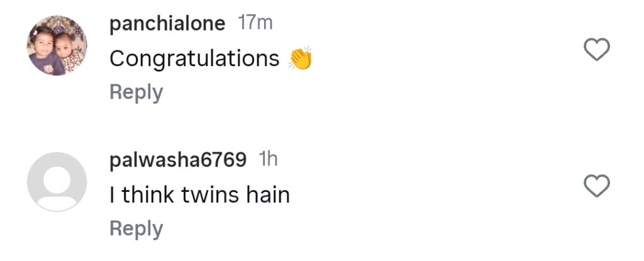Open panchialone's profile picture
Image resolution: width=644 pixels, height=261 pixels.
pyautogui.click(x=57, y=46)
